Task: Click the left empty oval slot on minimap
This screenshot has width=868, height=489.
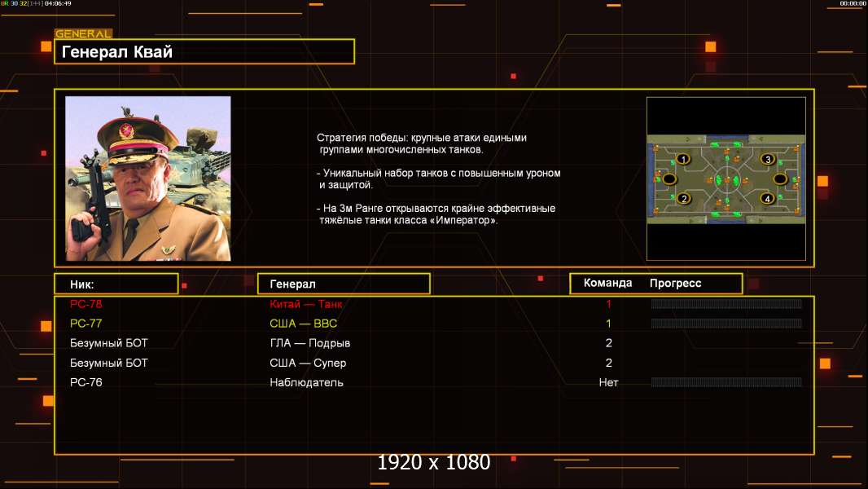Action: coord(670,178)
